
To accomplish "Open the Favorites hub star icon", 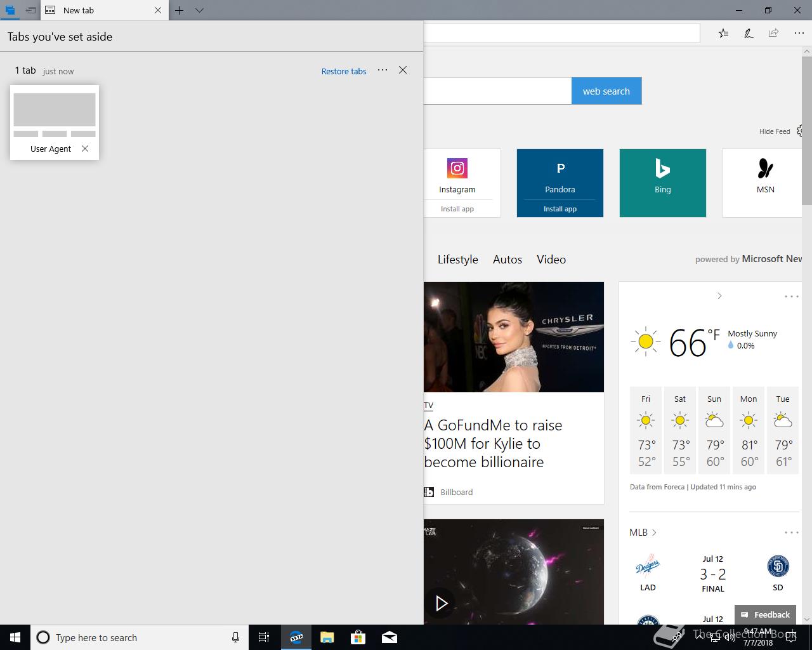I will (724, 33).
